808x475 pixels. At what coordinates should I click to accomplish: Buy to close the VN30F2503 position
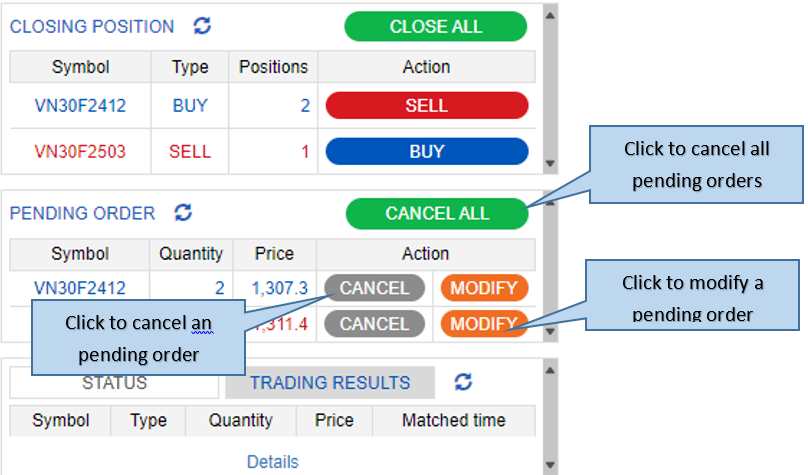click(x=427, y=151)
